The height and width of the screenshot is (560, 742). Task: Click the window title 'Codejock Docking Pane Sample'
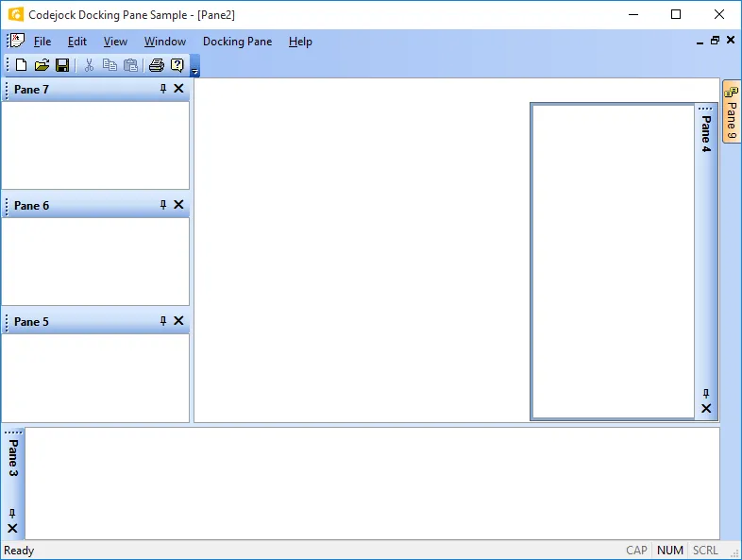(x=108, y=15)
